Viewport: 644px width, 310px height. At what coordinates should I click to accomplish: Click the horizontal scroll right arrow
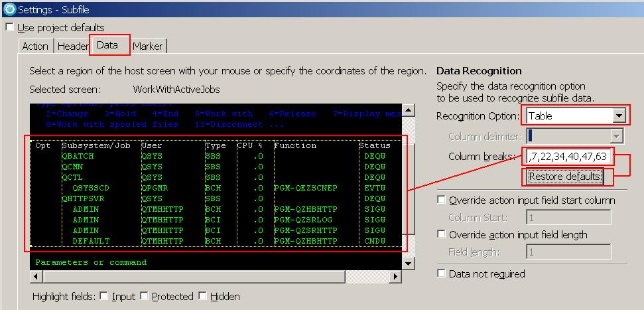point(395,277)
